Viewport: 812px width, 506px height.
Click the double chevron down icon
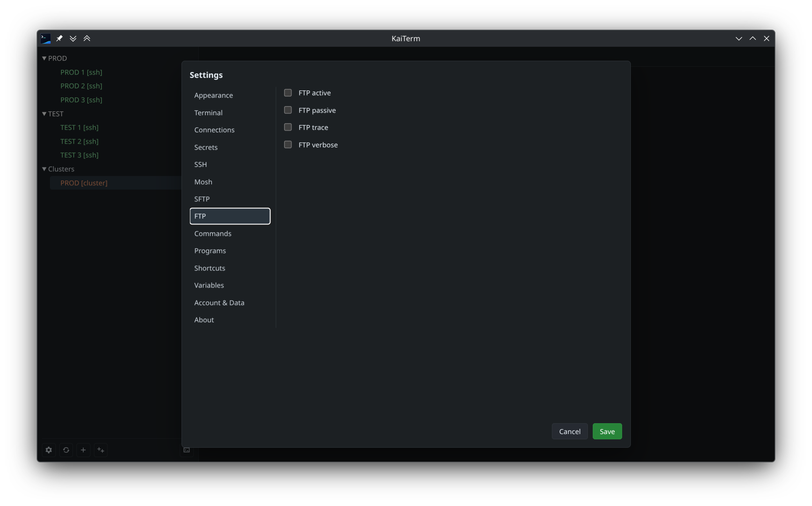pyautogui.click(x=73, y=38)
